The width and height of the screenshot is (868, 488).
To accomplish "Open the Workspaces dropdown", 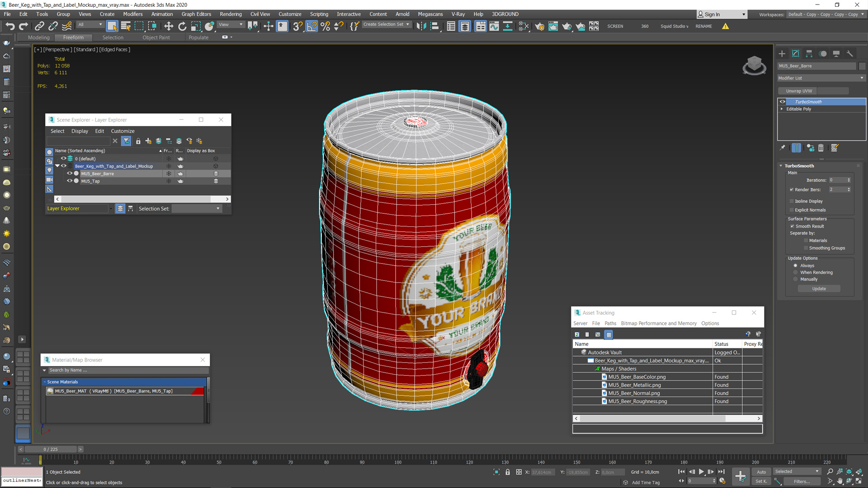I will [826, 14].
